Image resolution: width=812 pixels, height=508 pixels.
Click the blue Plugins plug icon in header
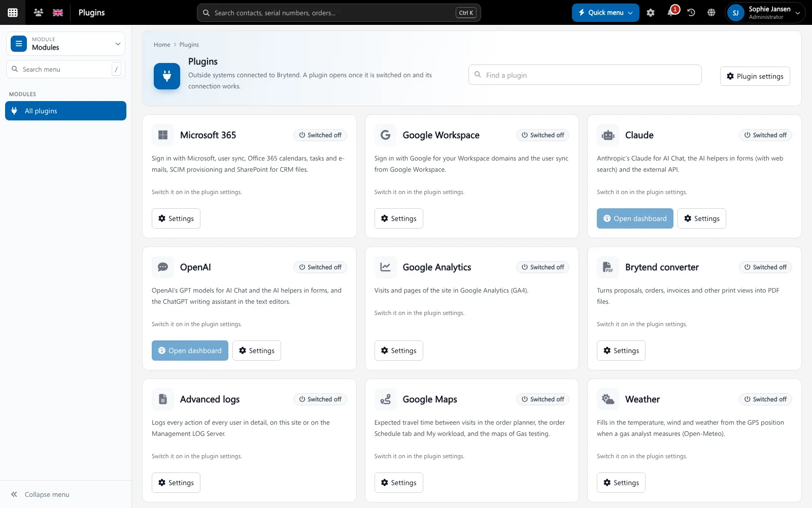[167, 76]
